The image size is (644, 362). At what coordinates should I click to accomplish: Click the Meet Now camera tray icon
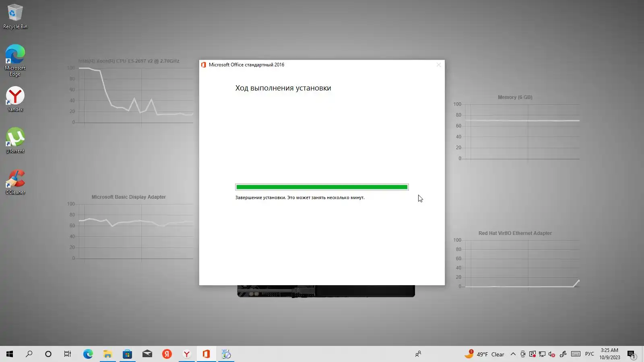[522, 354]
